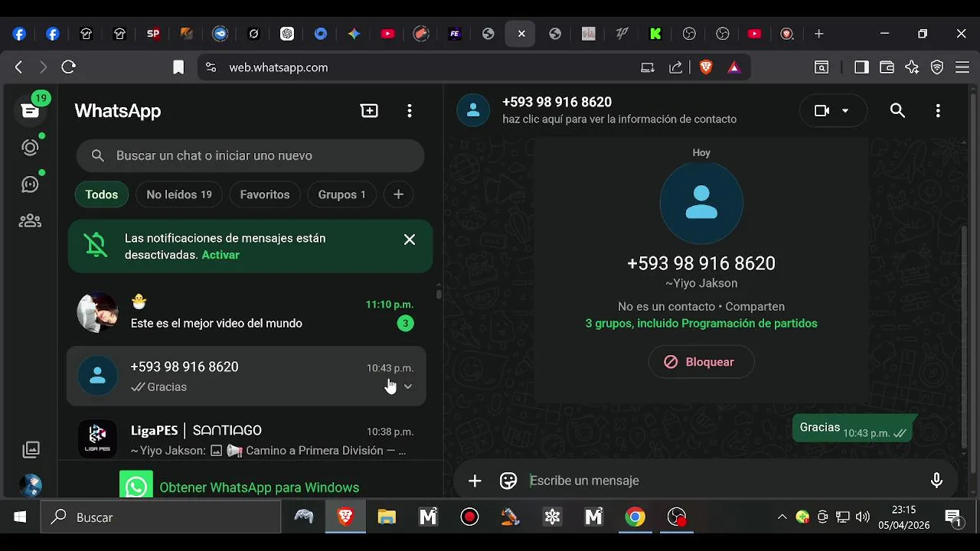Select the Favoritos filter tab
The height and width of the screenshot is (551, 980).
[x=265, y=194]
